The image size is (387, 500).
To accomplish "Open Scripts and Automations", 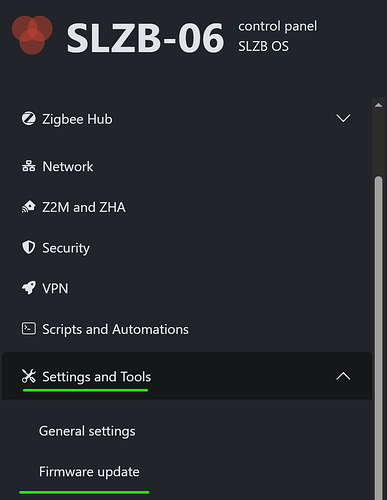I will coord(187,329).
